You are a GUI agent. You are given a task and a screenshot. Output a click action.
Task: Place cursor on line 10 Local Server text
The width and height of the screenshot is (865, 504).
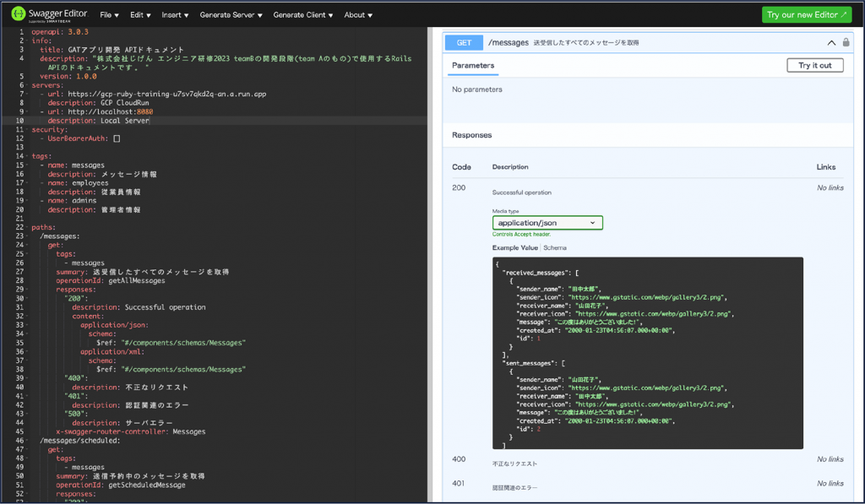point(124,121)
